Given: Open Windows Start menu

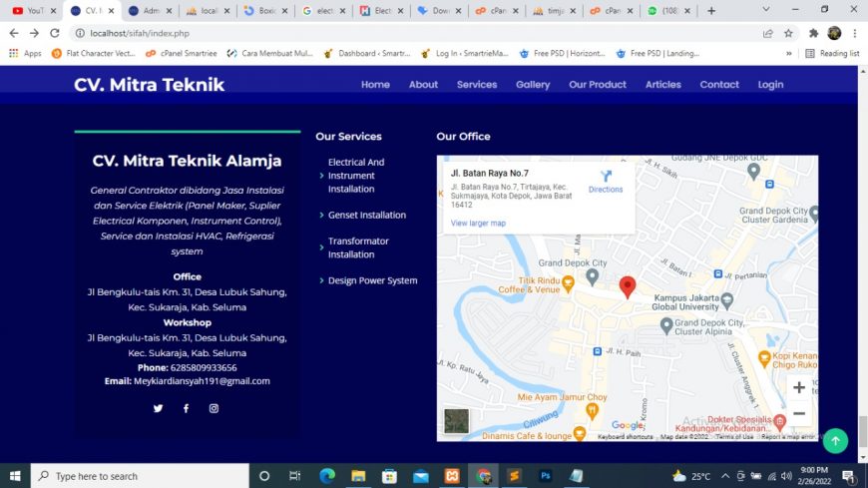Looking at the screenshot, I should [15, 476].
